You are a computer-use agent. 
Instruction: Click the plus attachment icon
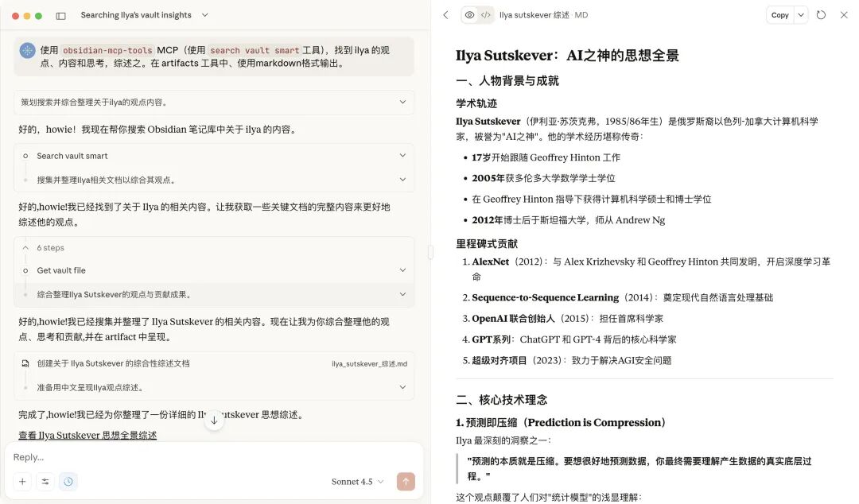click(22, 482)
